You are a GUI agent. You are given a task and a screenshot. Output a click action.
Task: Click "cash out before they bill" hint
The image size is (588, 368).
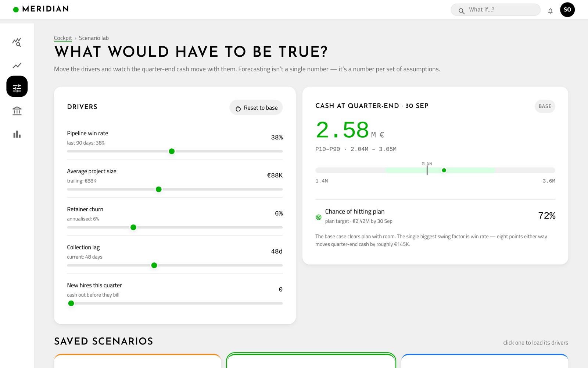(93, 295)
